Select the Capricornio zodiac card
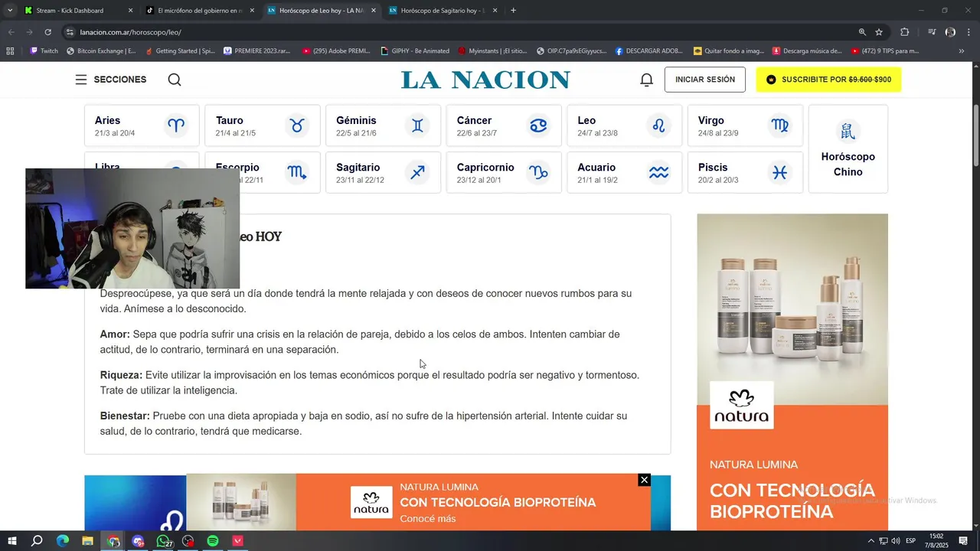This screenshot has height=551, width=980. tap(504, 172)
